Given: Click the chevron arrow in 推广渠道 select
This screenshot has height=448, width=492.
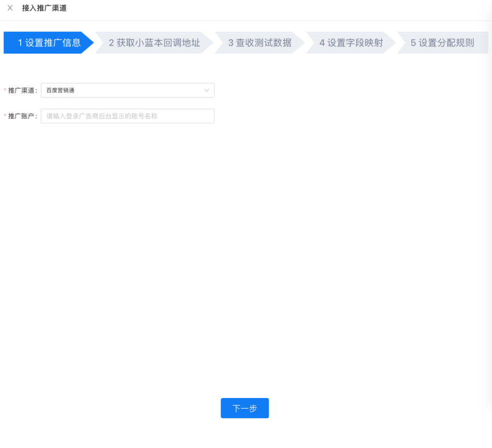Looking at the screenshot, I should point(207,90).
